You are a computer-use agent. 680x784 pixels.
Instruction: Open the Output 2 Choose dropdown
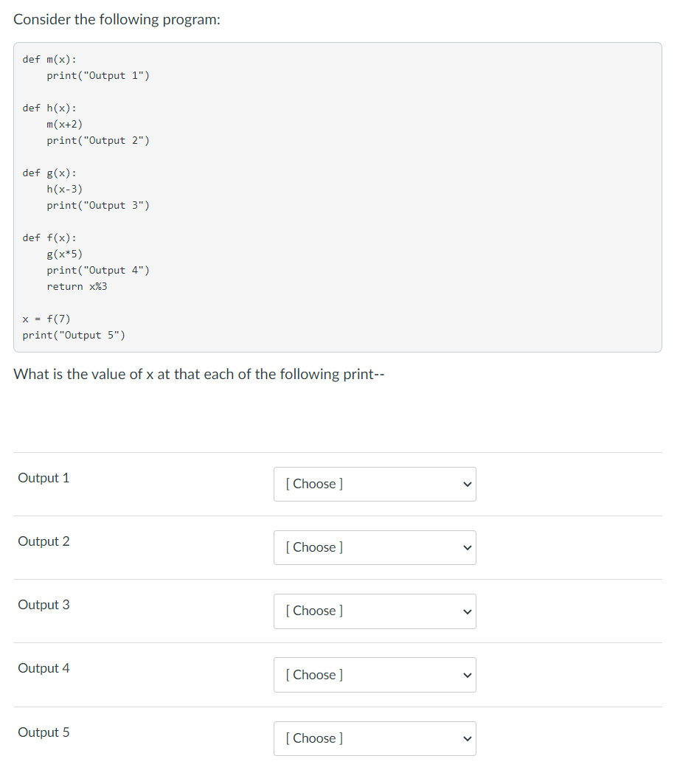375,547
